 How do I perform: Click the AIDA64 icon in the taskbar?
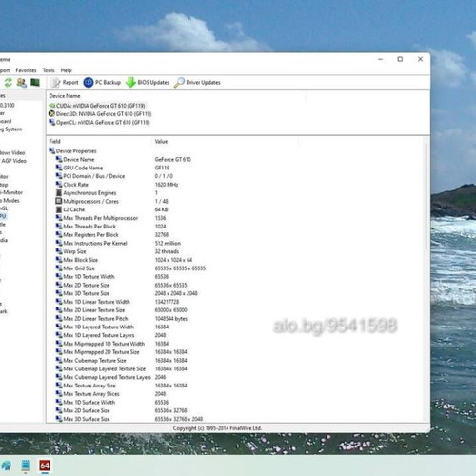click(45, 466)
